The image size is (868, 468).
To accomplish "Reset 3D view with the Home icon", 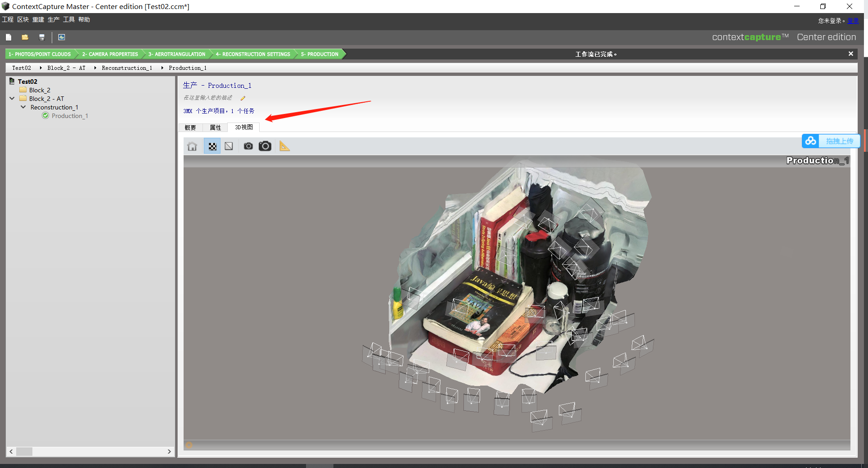I will coord(192,146).
